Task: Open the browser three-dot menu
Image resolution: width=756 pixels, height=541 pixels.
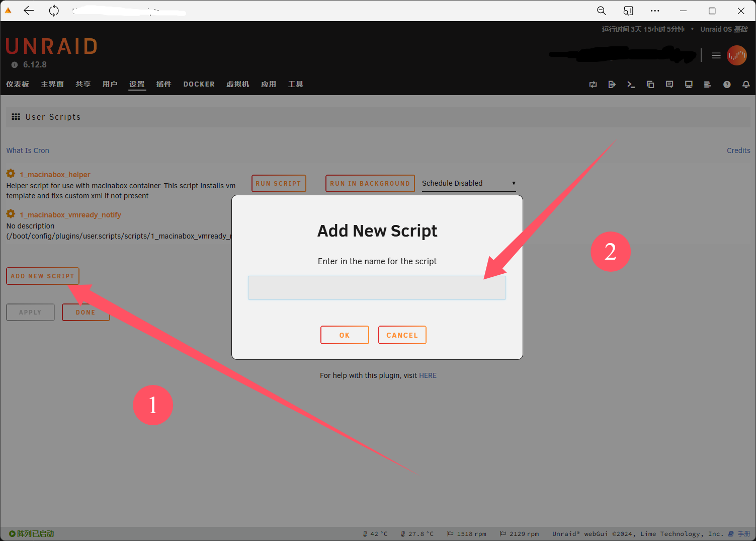Action: pos(655,11)
